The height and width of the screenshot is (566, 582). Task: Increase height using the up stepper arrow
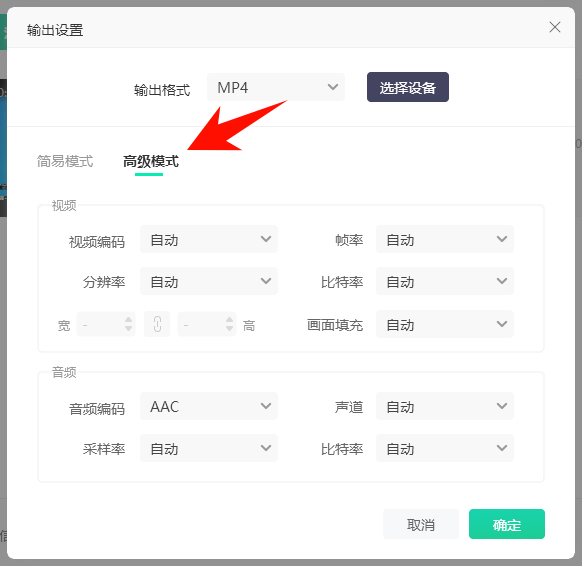[x=229, y=320]
